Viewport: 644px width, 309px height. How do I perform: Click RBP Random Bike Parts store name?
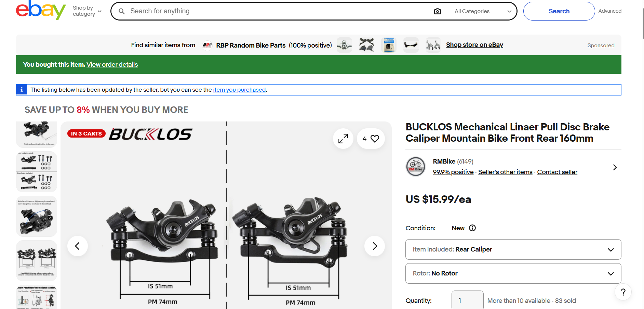point(251,45)
